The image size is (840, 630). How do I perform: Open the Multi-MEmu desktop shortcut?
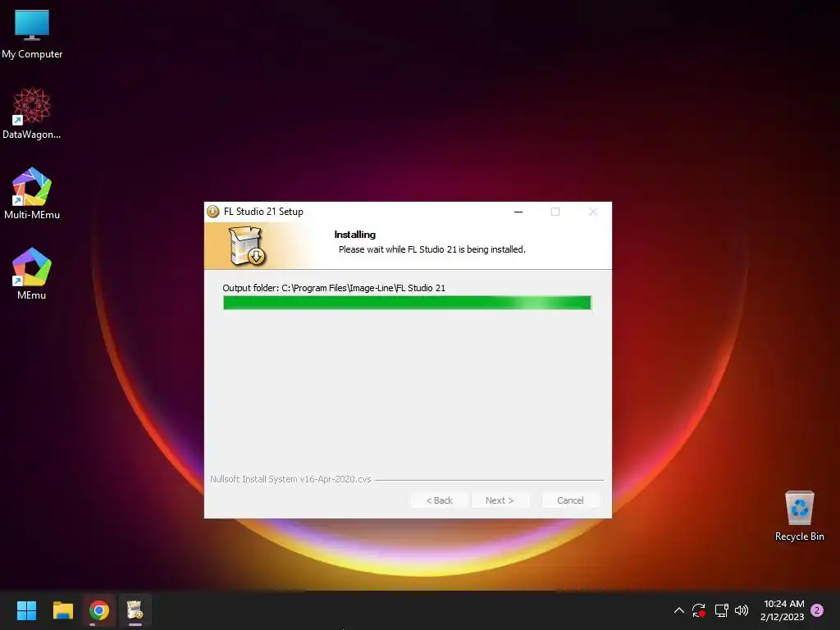click(x=32, y=194)
